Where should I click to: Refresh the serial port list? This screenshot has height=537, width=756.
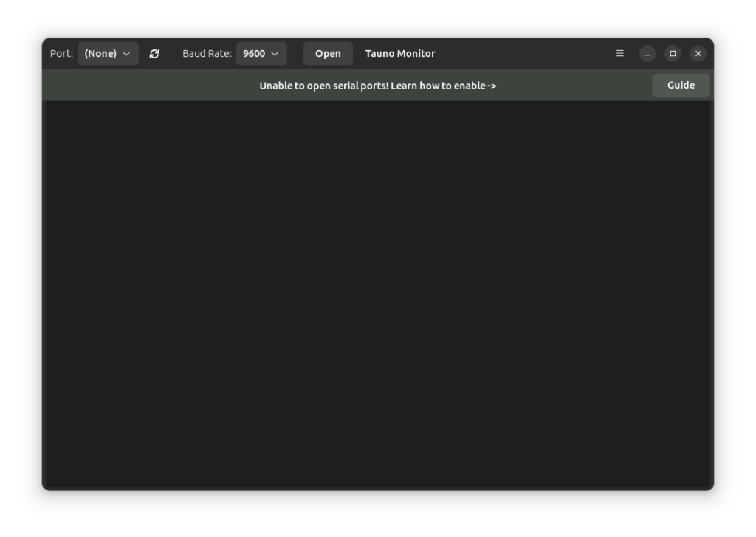tap(154, 54)
